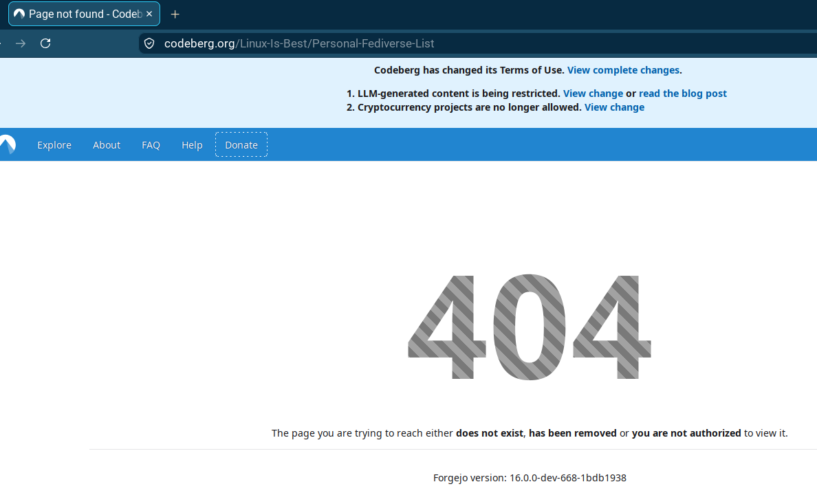Image resolution: width=817 pixels, height=504 pixels.
Task: Open a new tab with the plus icon
Action: 175,14
